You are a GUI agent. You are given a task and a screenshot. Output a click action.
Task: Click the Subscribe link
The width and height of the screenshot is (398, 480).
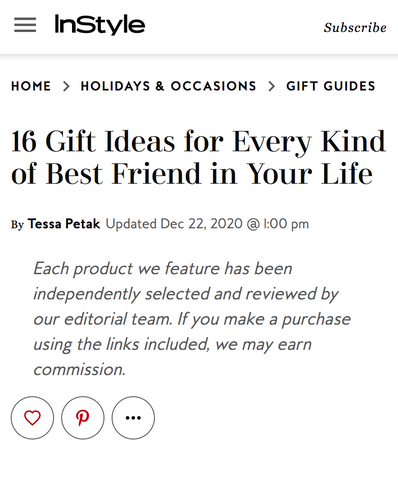355,27
